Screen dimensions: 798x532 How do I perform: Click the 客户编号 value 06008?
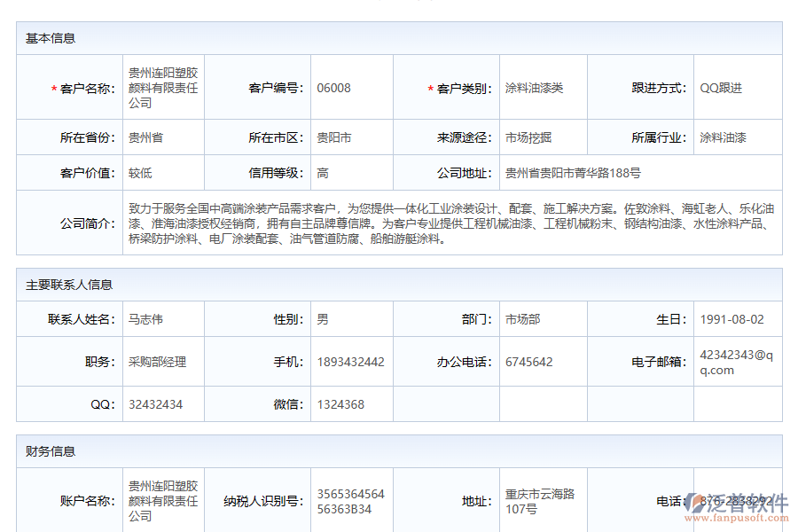point(333,88)
